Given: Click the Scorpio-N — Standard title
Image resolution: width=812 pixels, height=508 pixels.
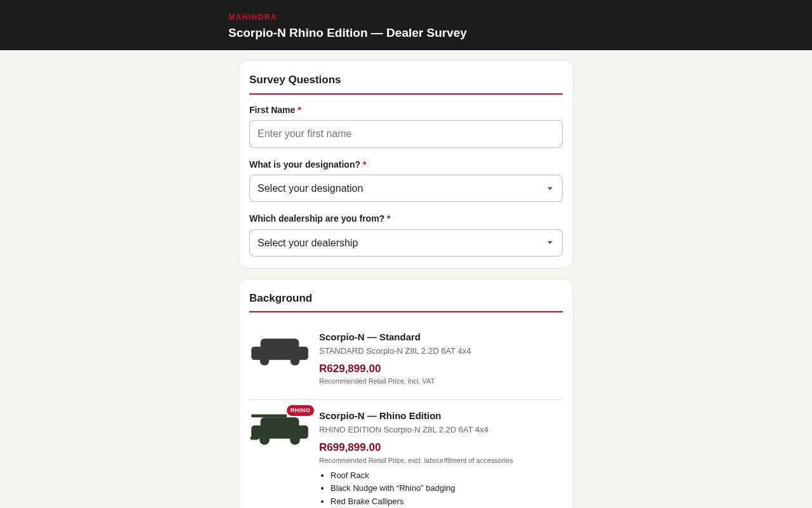Looking at the screenshot, I should click(370, 337).
